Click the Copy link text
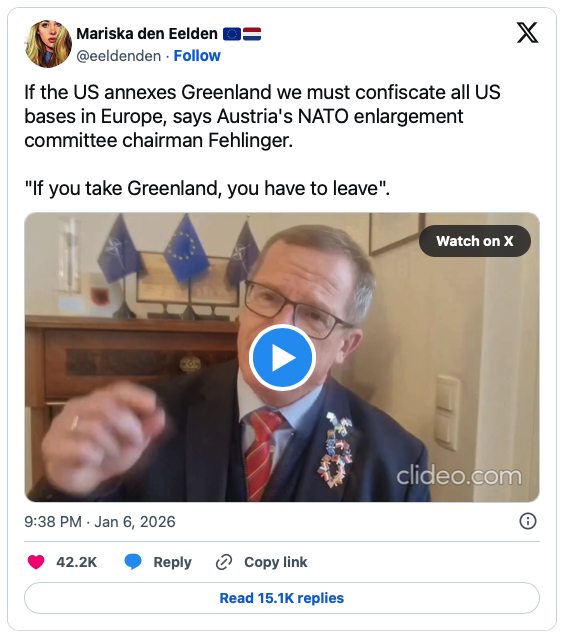Screen dimensions: 561x640 [276, 562]
